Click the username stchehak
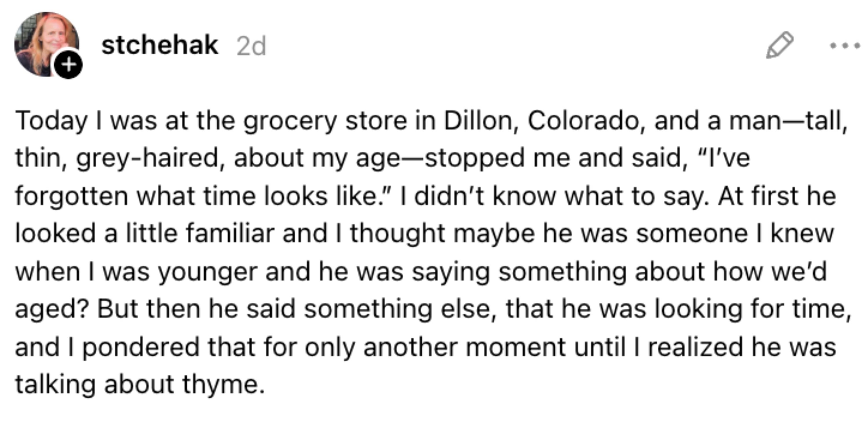This screenshot has width=868, height=425. (160, 45)
